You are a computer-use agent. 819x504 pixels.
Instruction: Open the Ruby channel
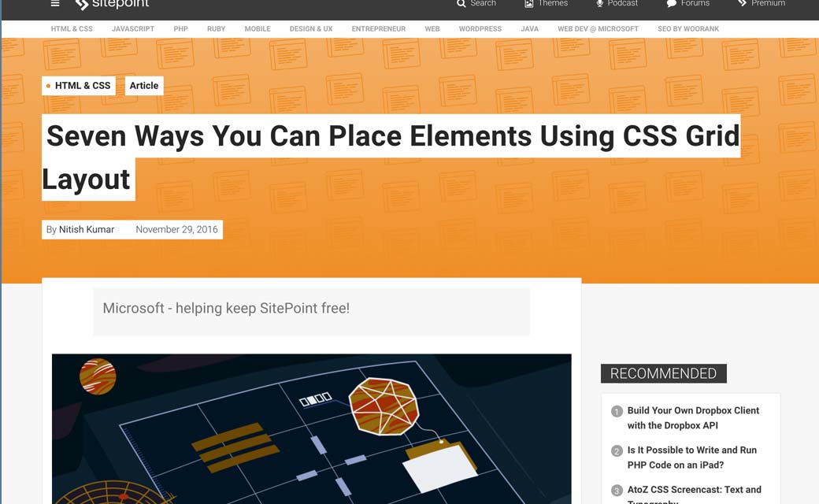(216, 29)
